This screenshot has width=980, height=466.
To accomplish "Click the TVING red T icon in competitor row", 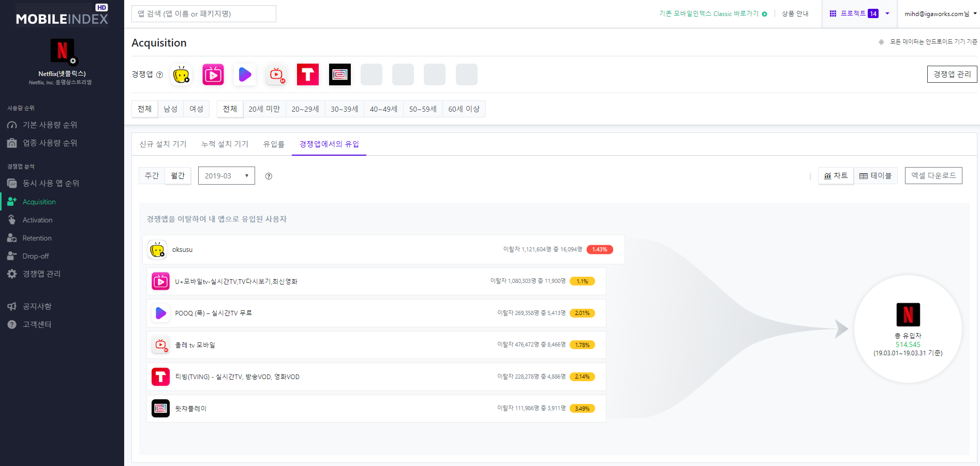I will tap(308, 74).
